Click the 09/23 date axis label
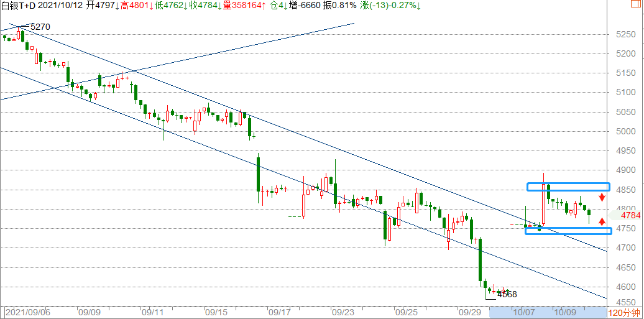Screen dimensions: 644x319 click(x=343, y=312)
